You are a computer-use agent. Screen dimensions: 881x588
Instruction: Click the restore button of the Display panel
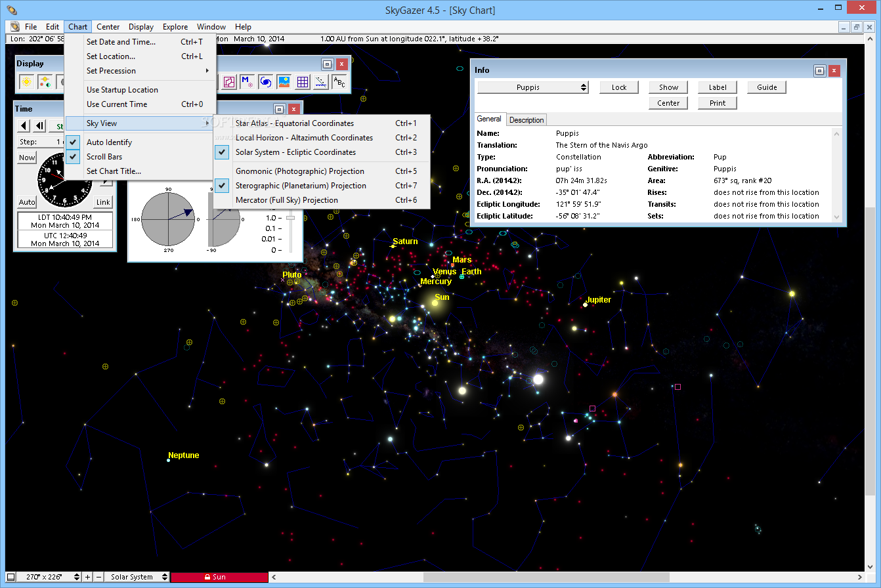click(x=327, y=64)
